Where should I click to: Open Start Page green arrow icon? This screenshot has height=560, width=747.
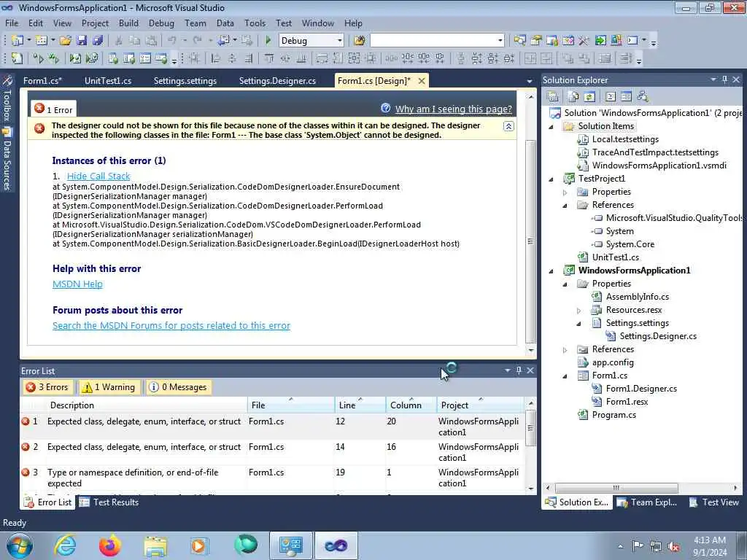pos(600,41)
